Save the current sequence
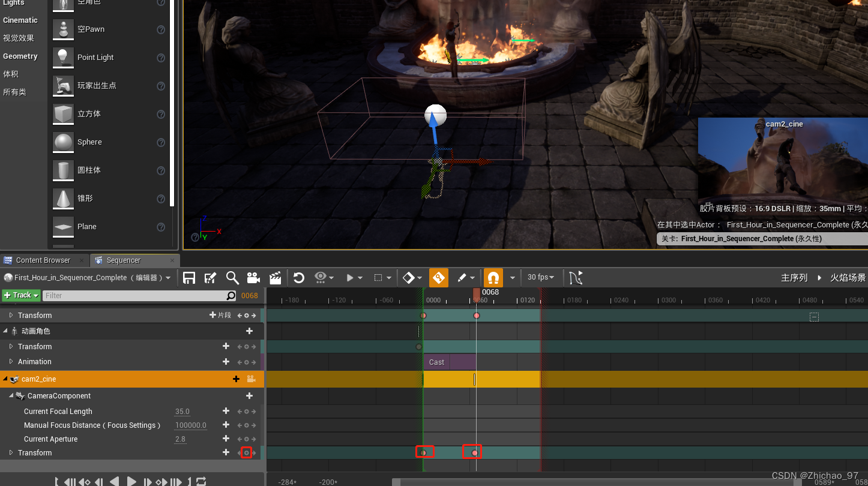Image resolution: width=868 pixels, height=486 pixels. (x=188, y=277)
